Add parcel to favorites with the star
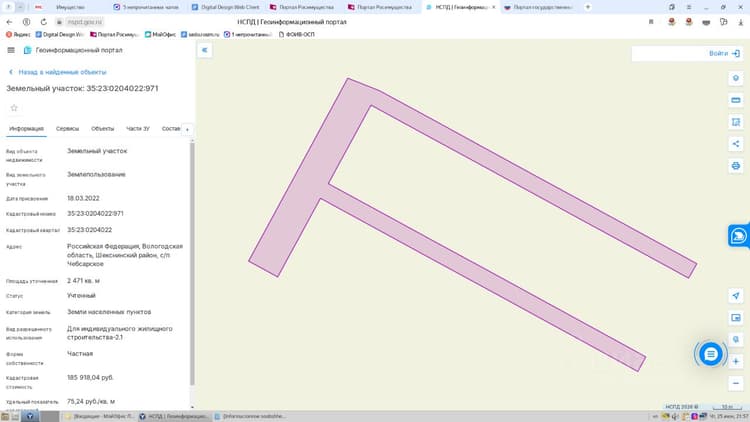This screenshot has width=750, height=422. coord(14,108)
